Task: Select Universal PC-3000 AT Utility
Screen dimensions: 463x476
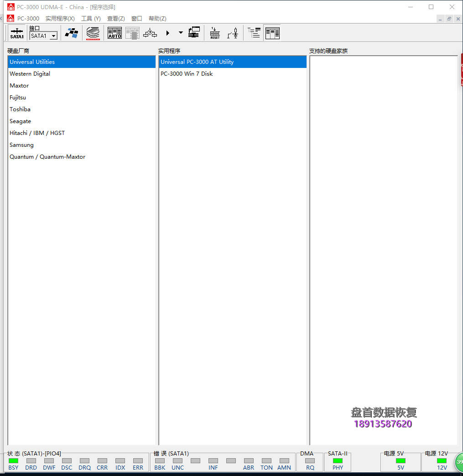Action: [232, 62]
